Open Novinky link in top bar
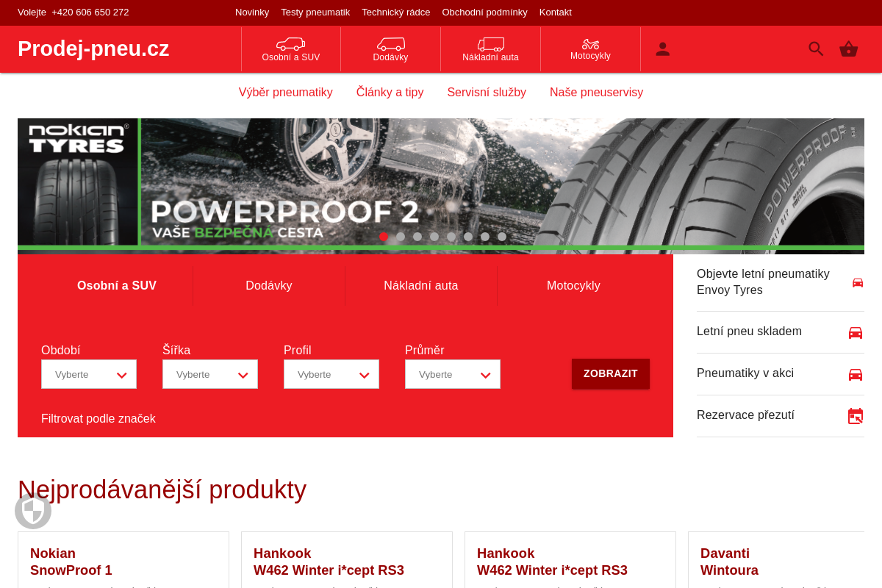The image size is (882, 588). [x=252, y=12]
